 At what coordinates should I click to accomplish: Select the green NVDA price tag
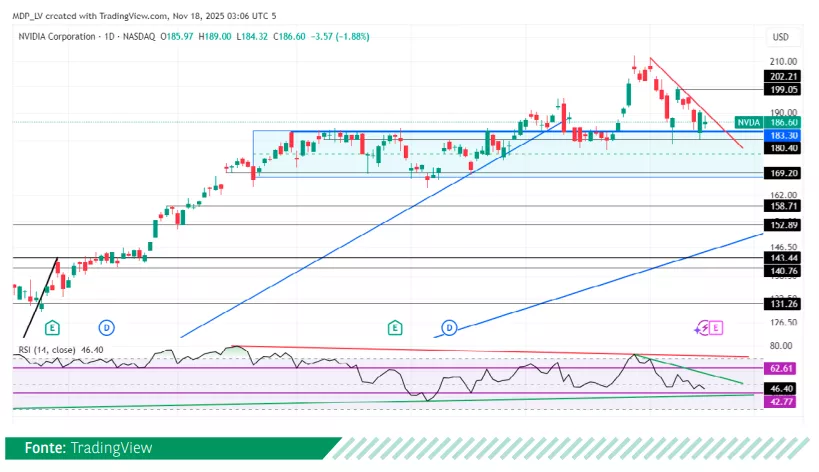pos(747,121)
